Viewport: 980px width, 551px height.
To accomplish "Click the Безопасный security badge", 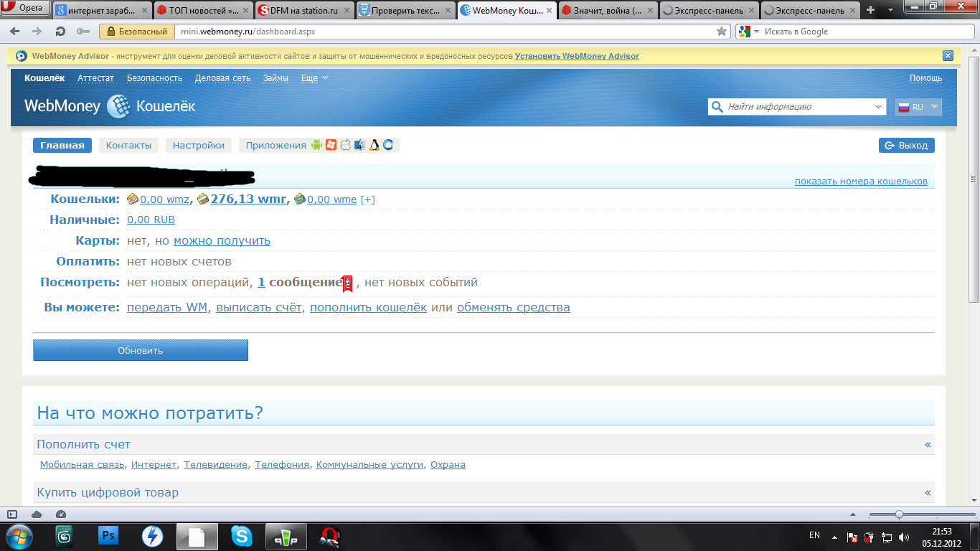I will (137, 32).
